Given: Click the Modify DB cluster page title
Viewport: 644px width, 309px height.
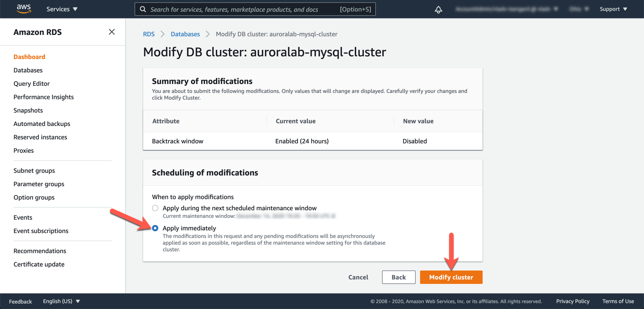Looking at the screenshot, I should tap(265, 52).
